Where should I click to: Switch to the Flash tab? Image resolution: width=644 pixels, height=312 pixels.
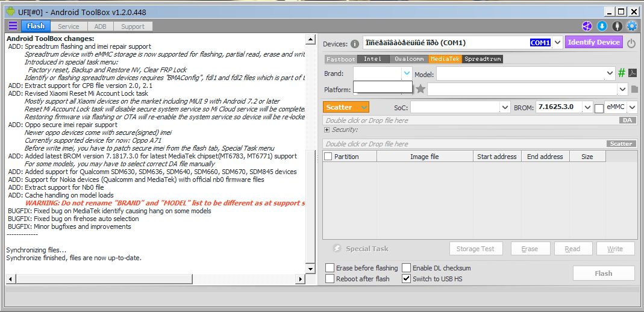(36, 27)
